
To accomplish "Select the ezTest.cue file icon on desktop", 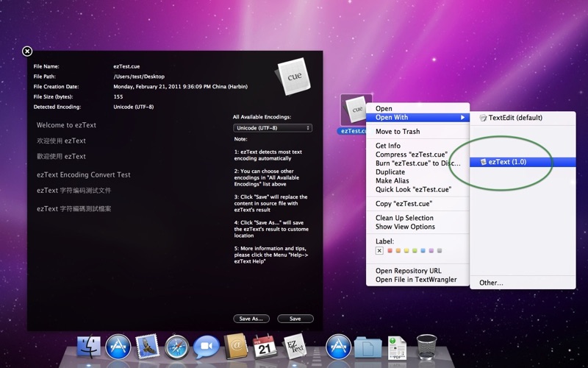I will point(356,110).
